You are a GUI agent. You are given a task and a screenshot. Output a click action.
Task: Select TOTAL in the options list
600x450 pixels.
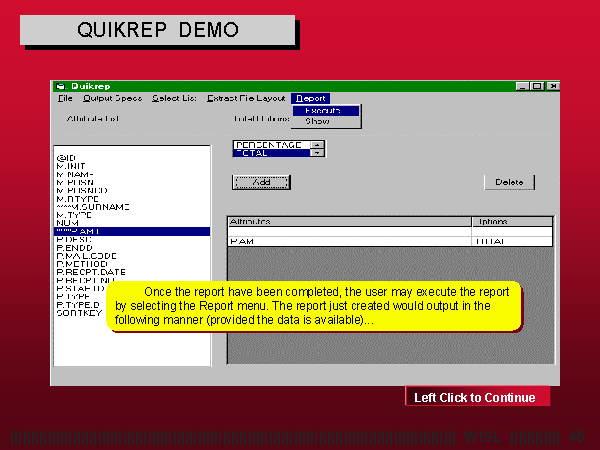point(269,153)
